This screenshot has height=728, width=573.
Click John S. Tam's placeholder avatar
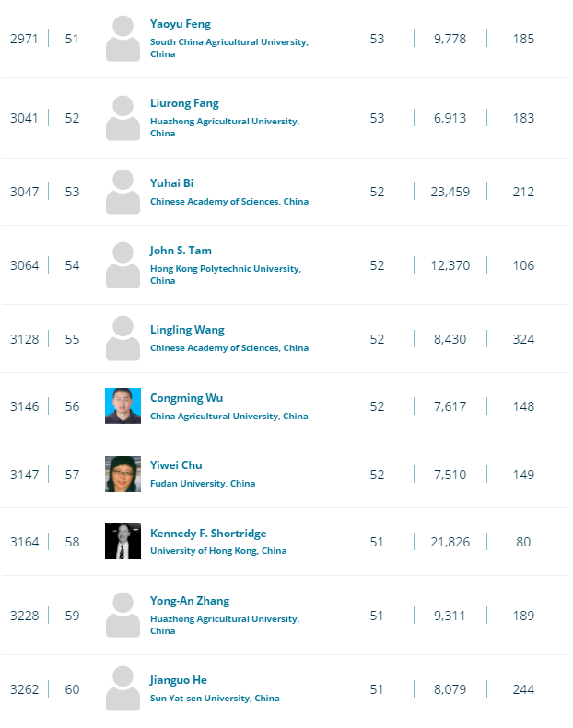(123, 265)
